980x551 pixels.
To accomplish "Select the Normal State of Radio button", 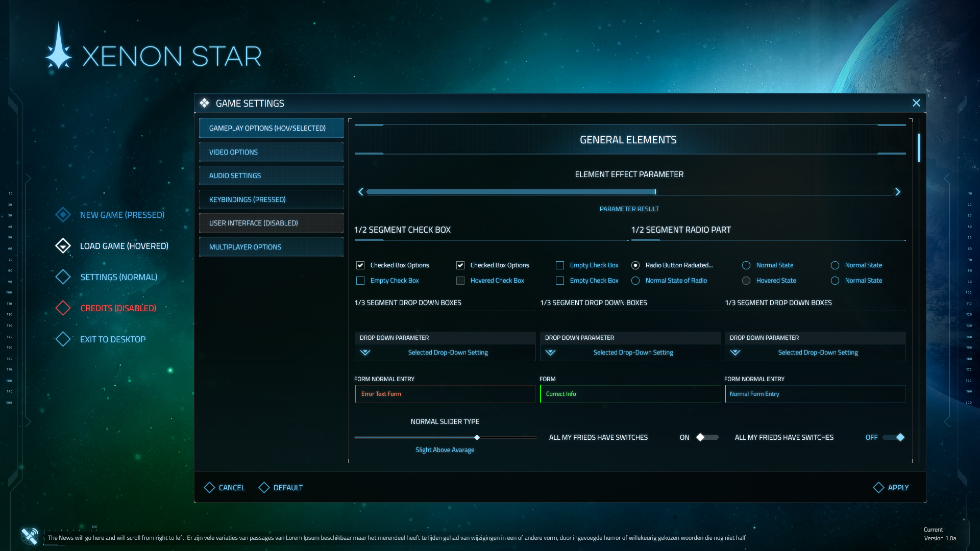I will tap(635, 281).
